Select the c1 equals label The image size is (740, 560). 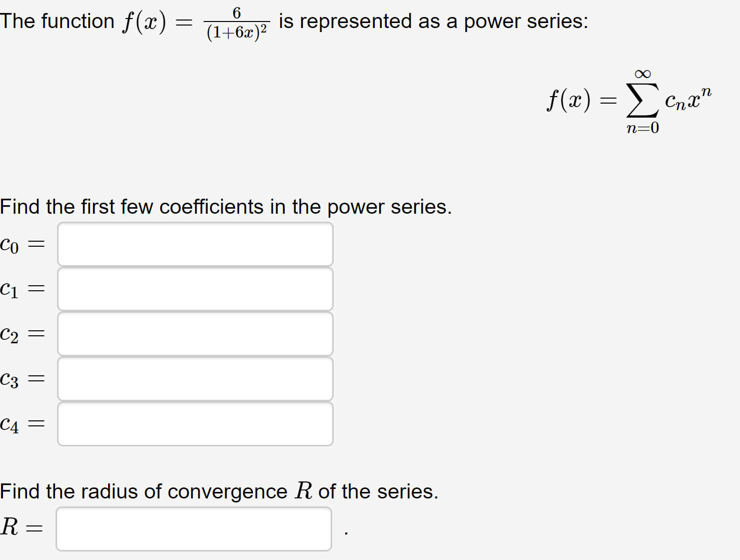[x=23, y=290]
